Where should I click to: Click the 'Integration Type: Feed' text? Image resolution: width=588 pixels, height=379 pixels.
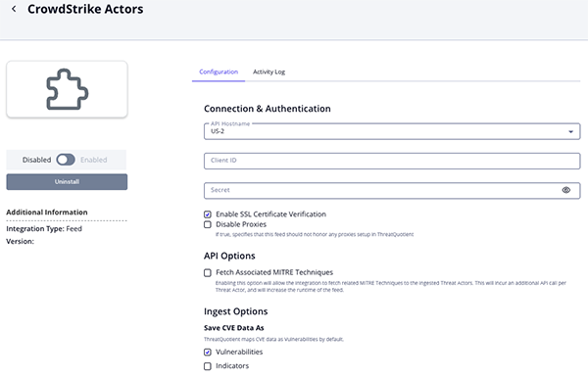click(x=44, y=229)
